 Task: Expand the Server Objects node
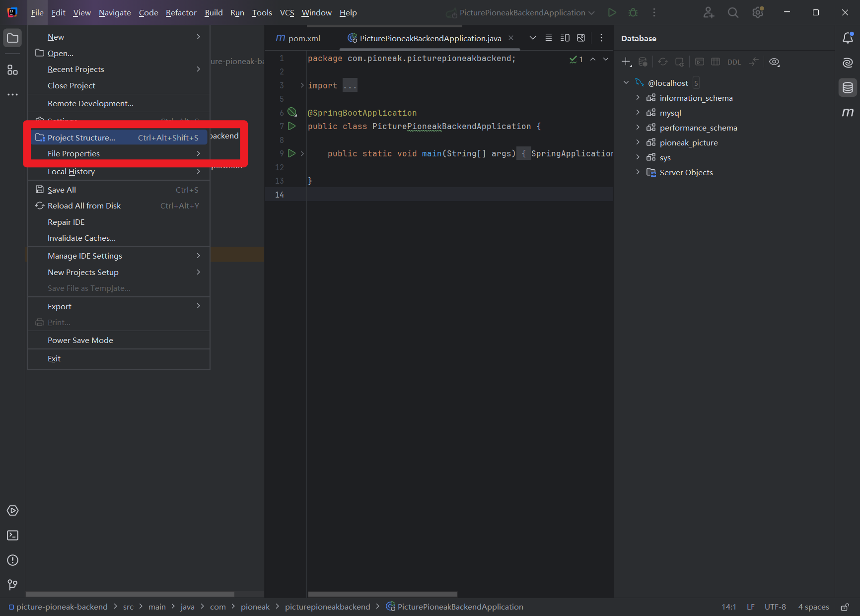pos(638,172)
